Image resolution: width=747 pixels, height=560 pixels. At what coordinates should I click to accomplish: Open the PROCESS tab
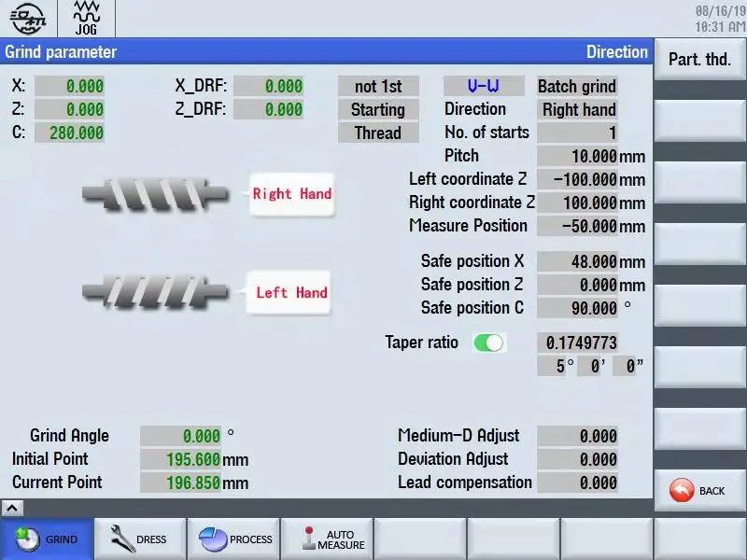[x=233, y=539]
